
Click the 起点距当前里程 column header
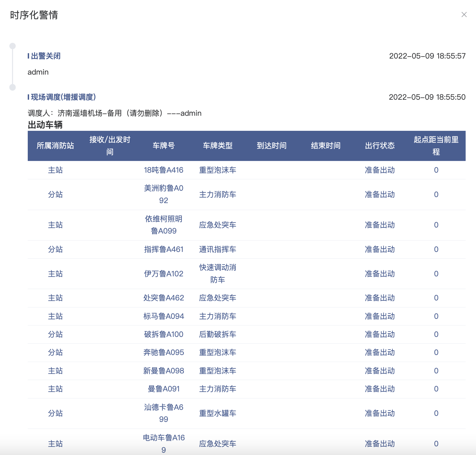pyautogui.click(x=436, y=146)
